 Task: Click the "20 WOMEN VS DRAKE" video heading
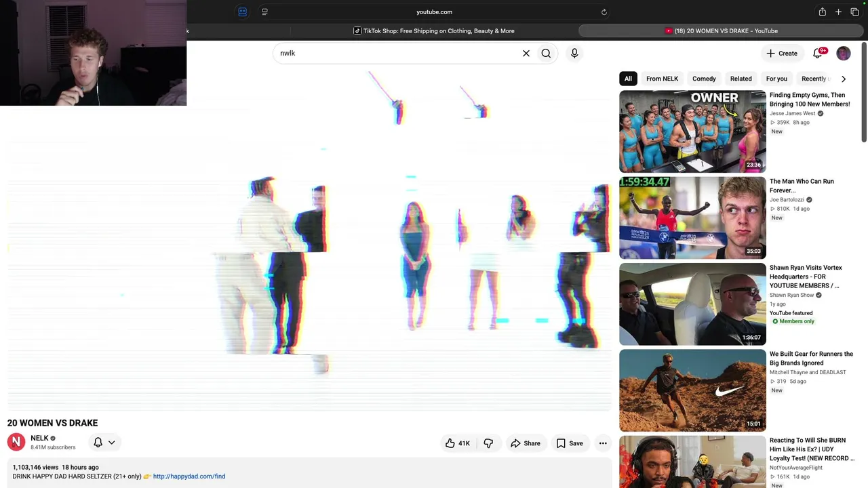(52, 423)
